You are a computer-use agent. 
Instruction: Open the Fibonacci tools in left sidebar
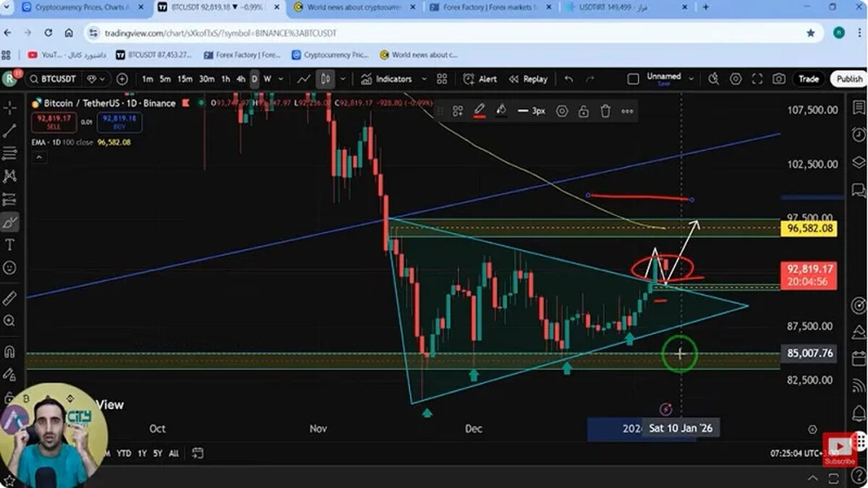tap(10, 153)
